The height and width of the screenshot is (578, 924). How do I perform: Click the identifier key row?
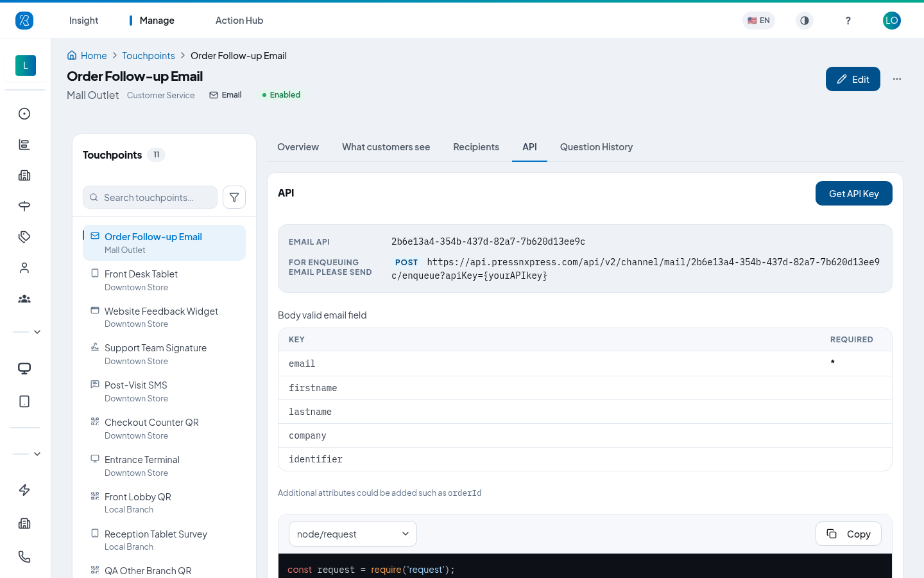tap(585, 459)
